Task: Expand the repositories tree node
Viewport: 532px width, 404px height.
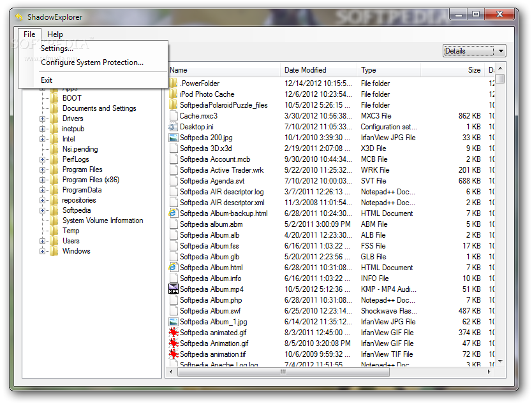Action: (42, 200)
